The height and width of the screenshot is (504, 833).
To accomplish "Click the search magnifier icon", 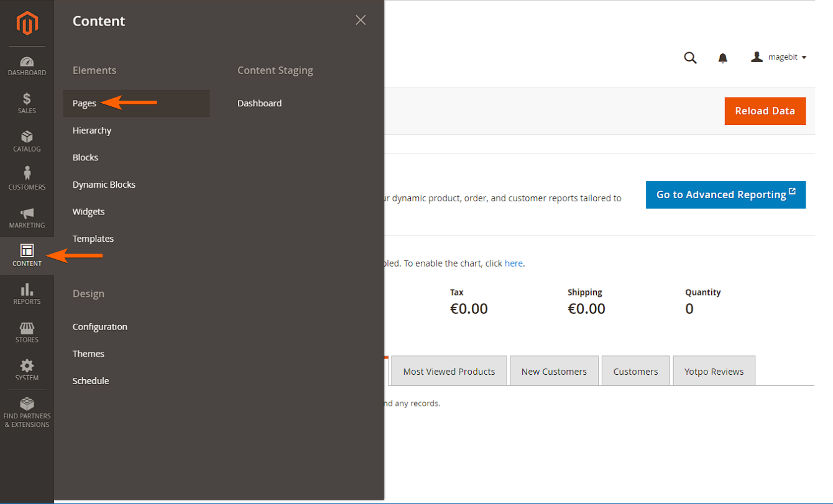I will [690, 58].
